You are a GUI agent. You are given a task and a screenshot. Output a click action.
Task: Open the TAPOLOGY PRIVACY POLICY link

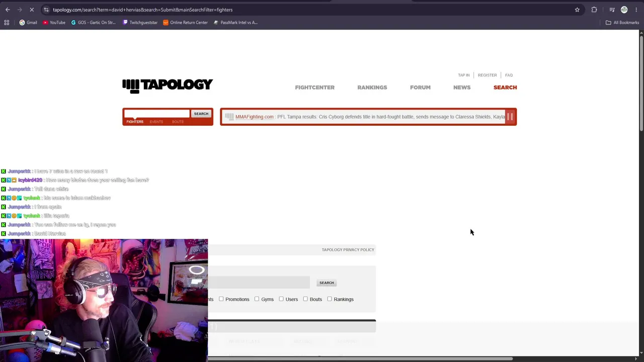(348, 250)
